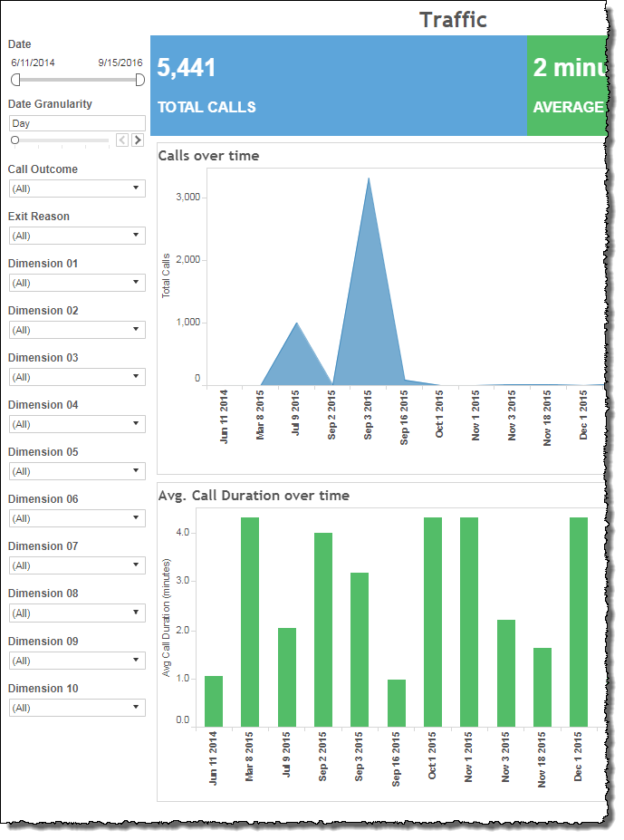Screen dimensions: 624x840
Task: Click the Date Granularity slider handle
Action: (14, 140)
